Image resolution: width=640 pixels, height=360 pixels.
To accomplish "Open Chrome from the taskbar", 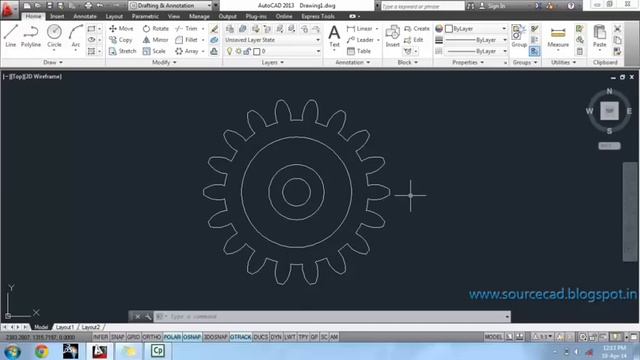I will coord(41,351).
